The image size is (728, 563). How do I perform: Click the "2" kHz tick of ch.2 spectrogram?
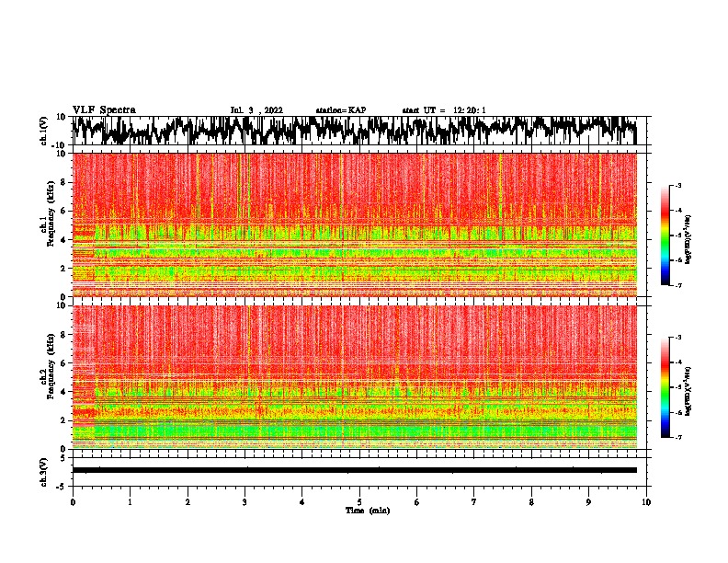63,420
